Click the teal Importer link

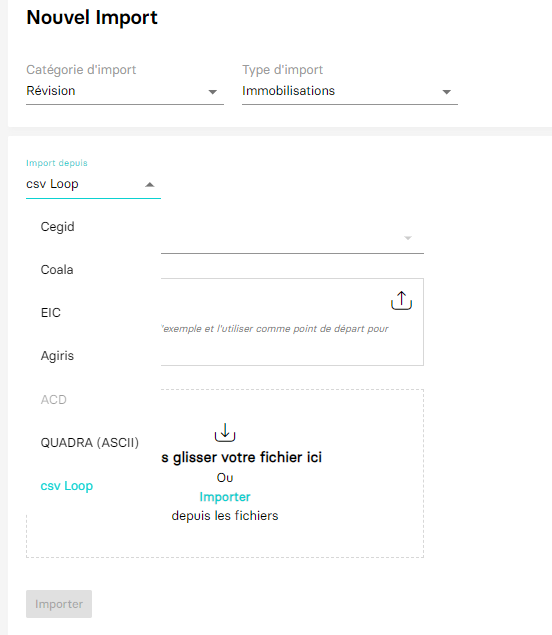tap(225, 497)
